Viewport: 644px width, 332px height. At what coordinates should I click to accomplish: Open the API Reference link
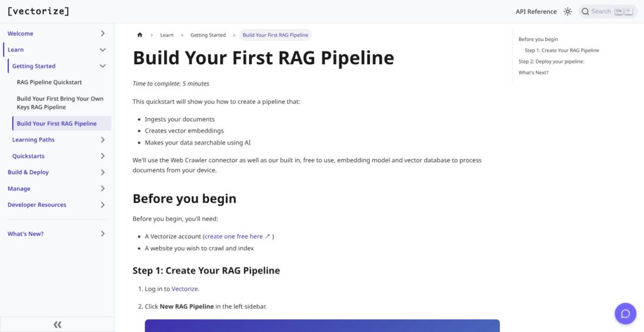536,11
